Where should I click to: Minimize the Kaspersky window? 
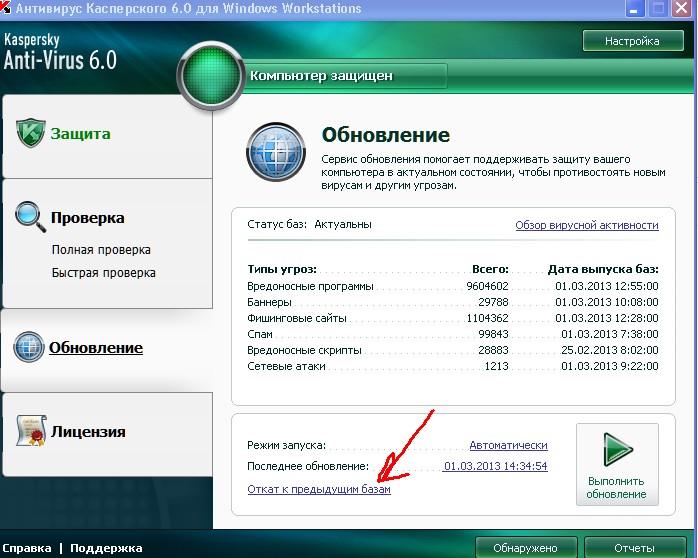(x=635, y=8)
